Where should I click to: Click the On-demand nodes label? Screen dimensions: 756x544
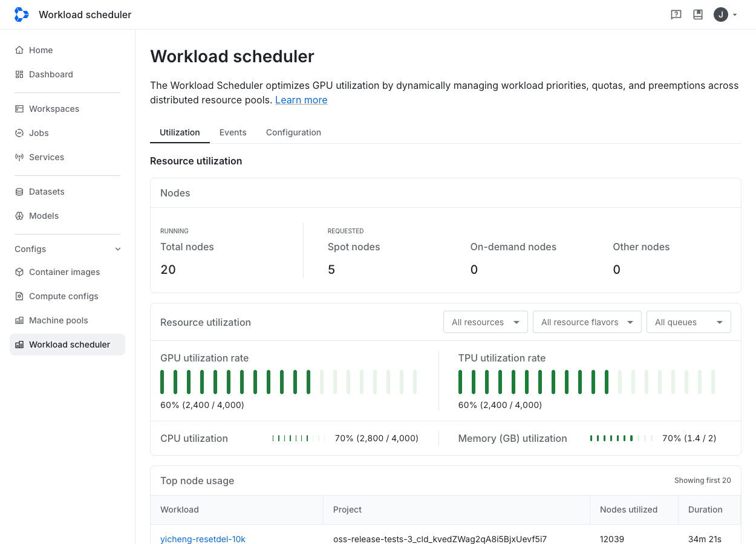point(513,247)
